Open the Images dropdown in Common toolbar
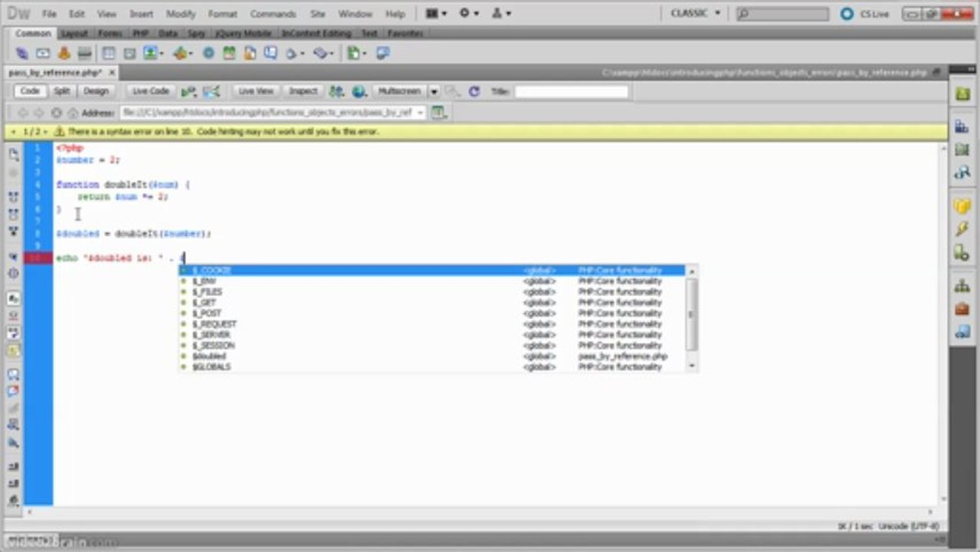 click(x=154, y=53)
